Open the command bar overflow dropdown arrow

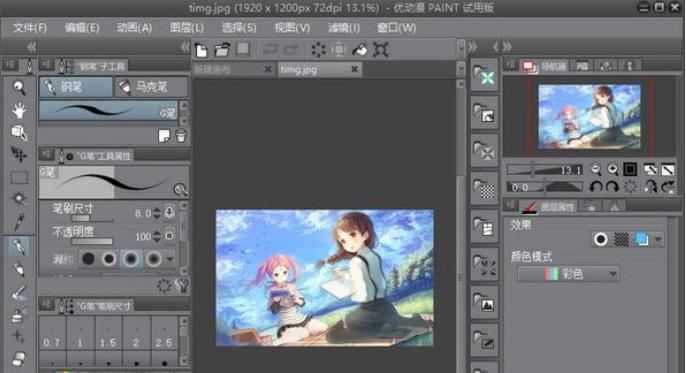[461, 49]
